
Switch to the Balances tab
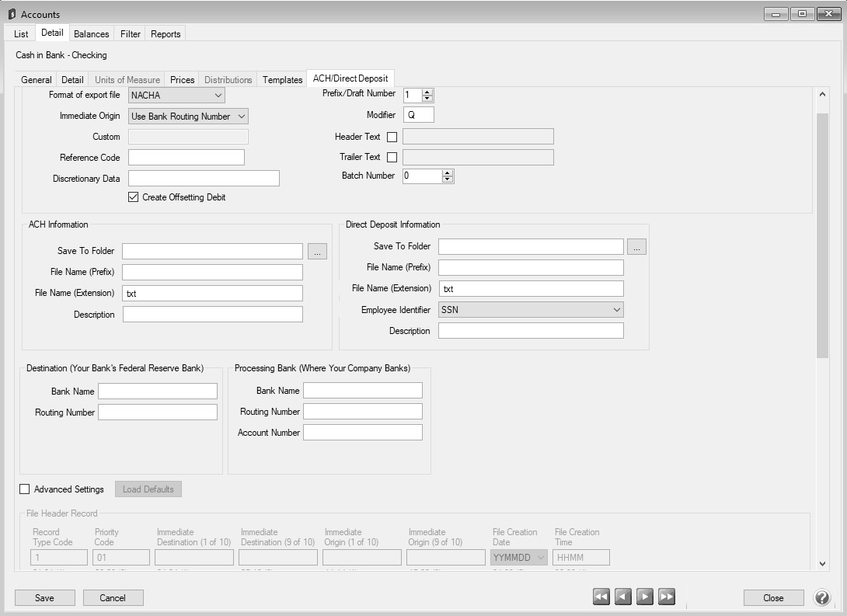pos(91,34)
